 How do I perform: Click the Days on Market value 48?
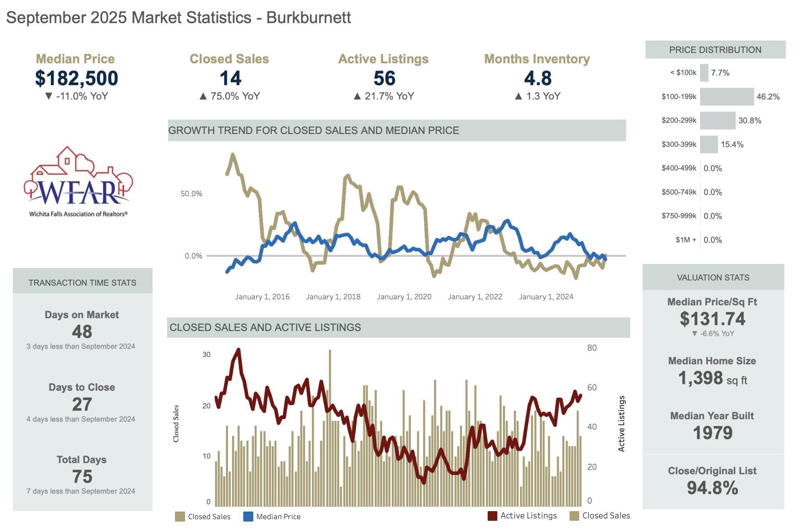(82, 332)
